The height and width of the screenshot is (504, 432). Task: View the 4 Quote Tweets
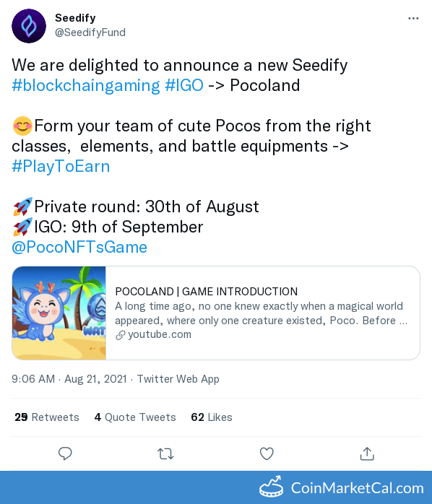point(135,417)
